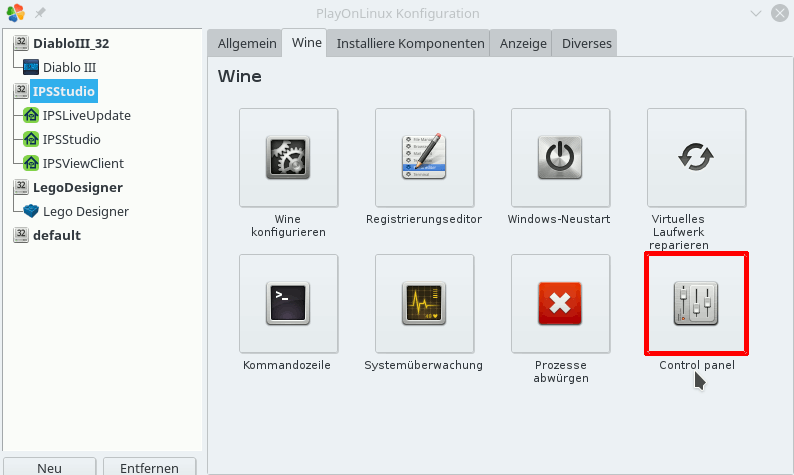This screenshot has width=794, height=475.
Task: Open Wine konfigurieren gear icon
Action: tap(288, 157)
